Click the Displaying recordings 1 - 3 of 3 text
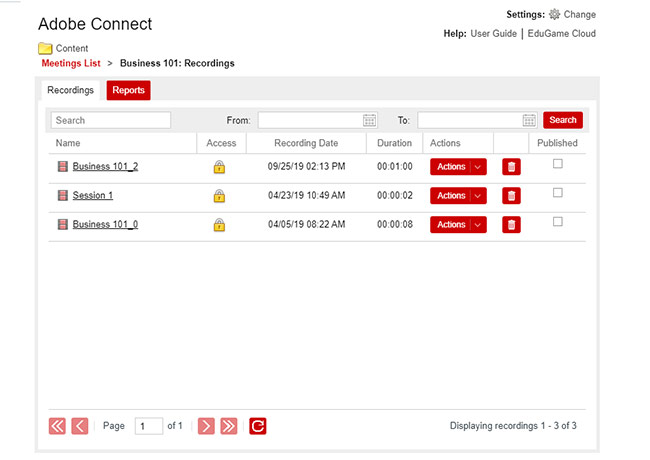Screen dimensions: 650x460 pos(513,426)
